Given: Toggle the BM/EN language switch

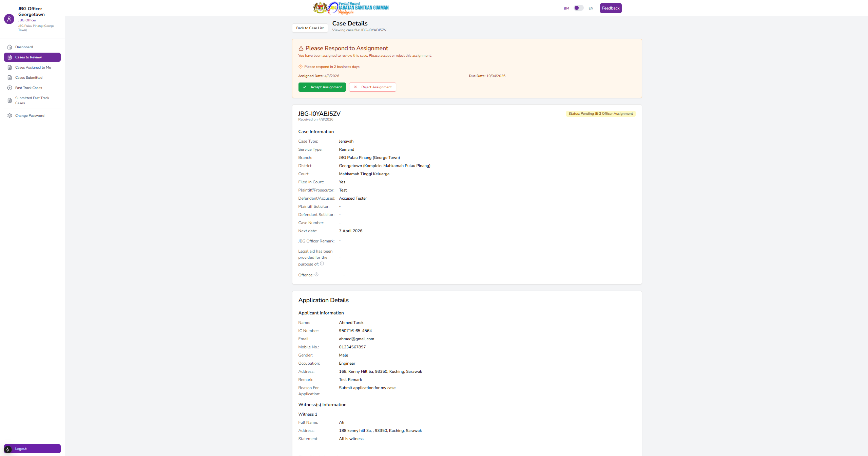Looking at the screenshot, I should coord(578,8).
